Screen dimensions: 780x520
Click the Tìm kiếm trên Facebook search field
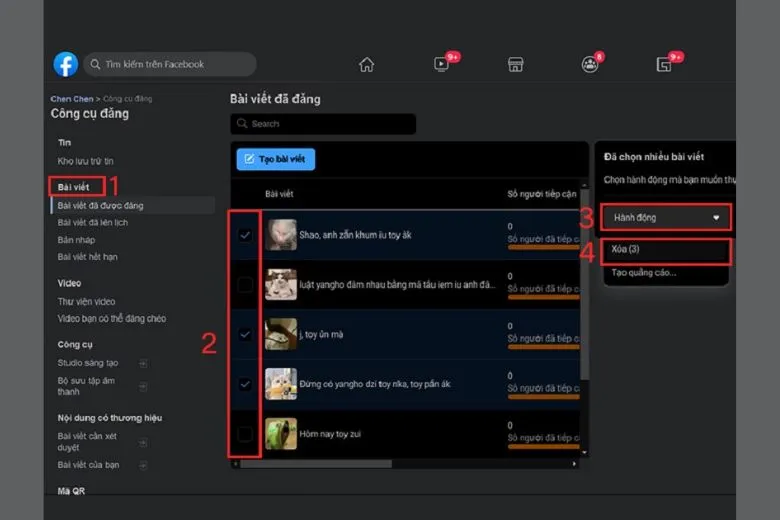click(170, 64)
